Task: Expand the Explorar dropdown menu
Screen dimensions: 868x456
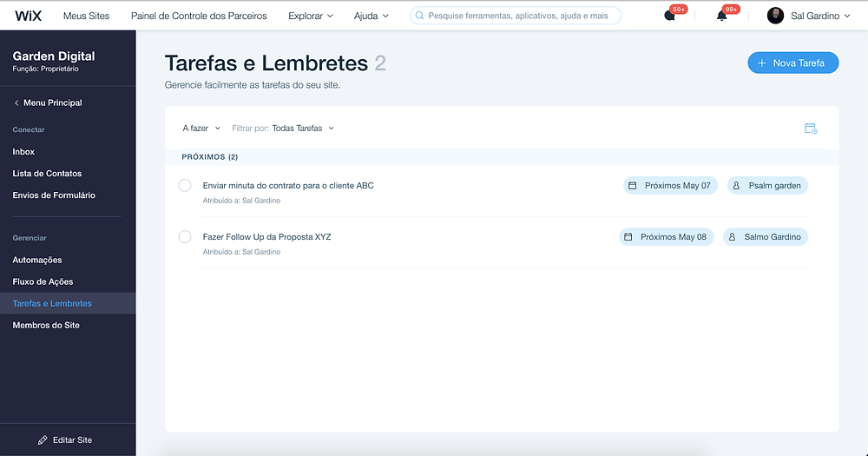Action: tap(311, 16)
